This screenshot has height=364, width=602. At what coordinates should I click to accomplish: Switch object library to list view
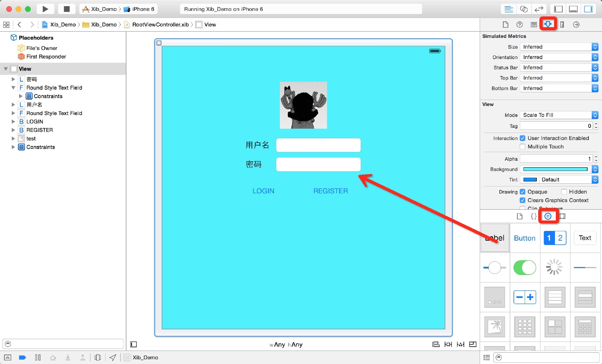coord(486,357)
